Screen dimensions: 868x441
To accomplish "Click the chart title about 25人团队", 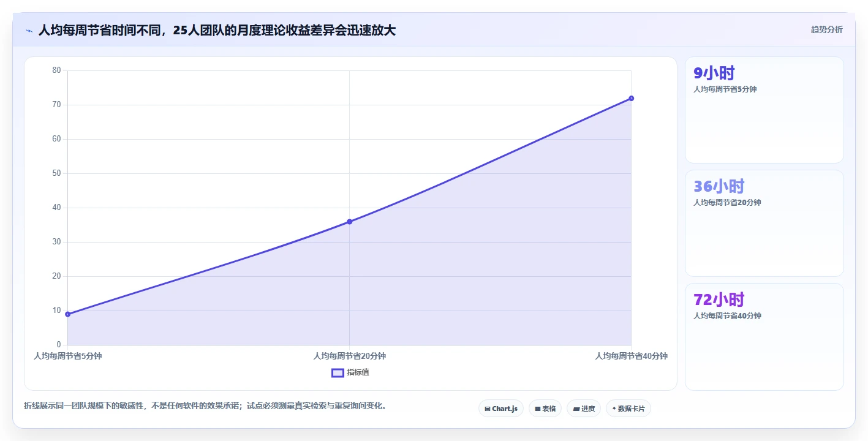I will pyautogui.click(x=217, y=30).
